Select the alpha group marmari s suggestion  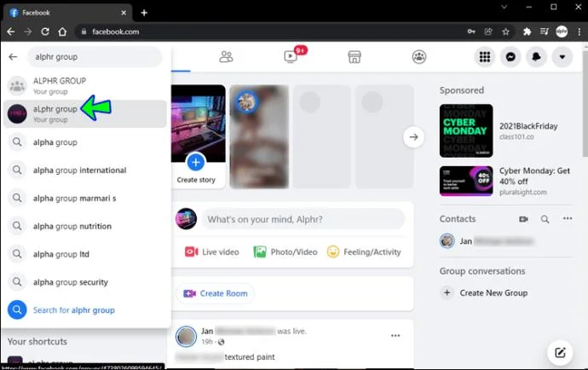85,198
